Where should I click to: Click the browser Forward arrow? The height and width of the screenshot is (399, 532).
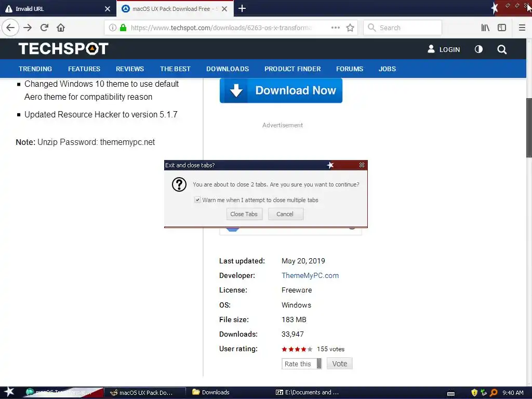tap(28, 28)
